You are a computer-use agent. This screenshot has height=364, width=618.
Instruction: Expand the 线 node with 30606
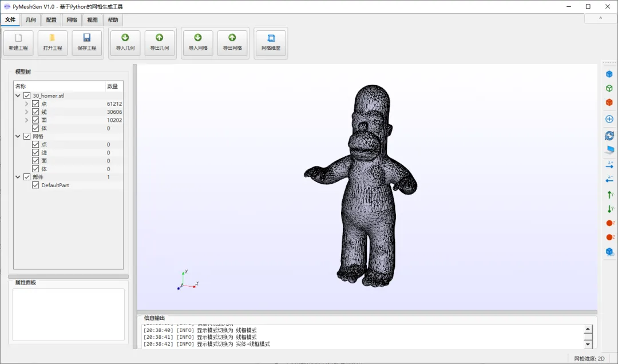pos(26,112)
